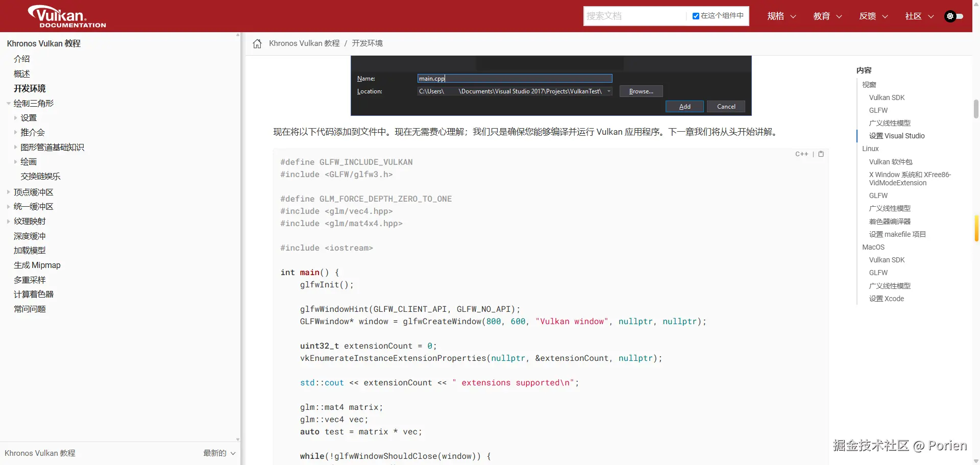This screenshot has height=465, width=980.
Task: Open the 多重采样 sidebar page
Action: tap(30, 280)
